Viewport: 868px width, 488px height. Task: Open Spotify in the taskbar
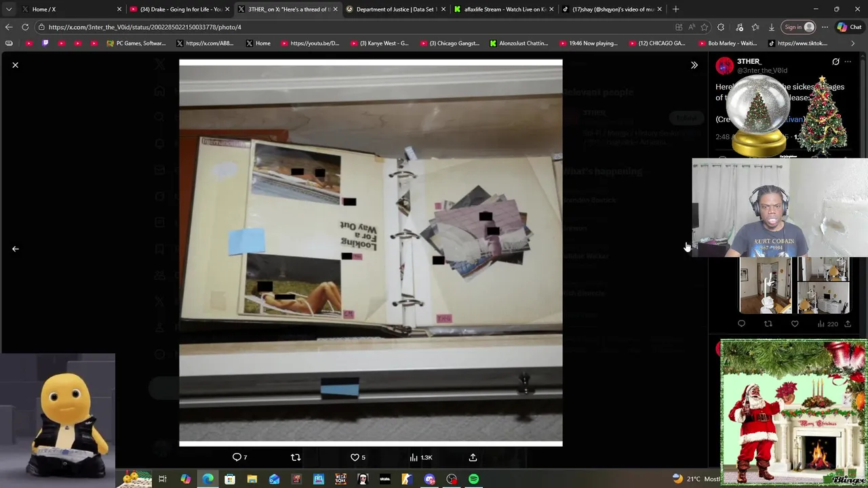[474, 479]
